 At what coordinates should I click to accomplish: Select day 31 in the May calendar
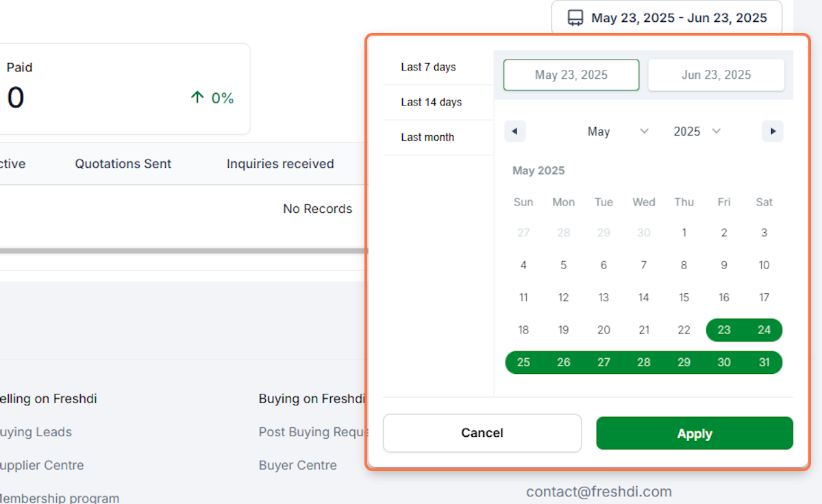point(764,362)
